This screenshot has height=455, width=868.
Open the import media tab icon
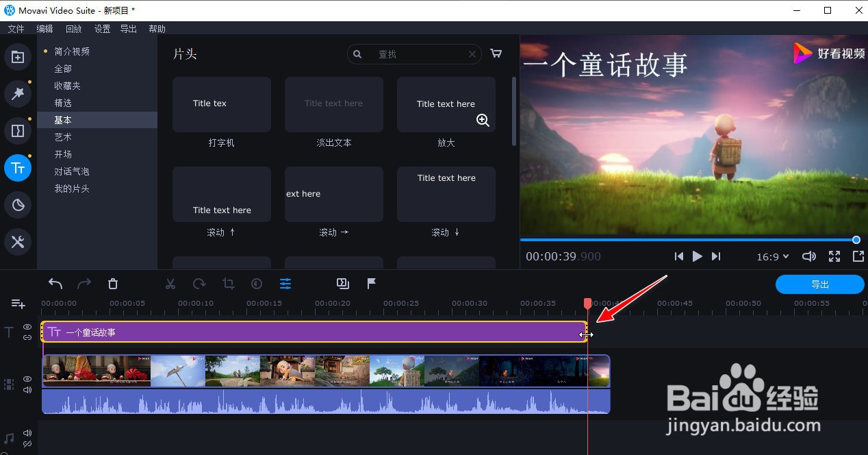(18, 58)
